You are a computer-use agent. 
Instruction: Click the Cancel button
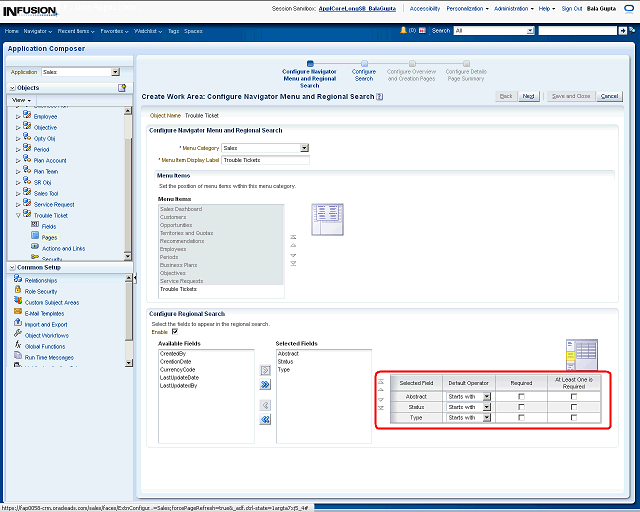(x=609, y=96)
